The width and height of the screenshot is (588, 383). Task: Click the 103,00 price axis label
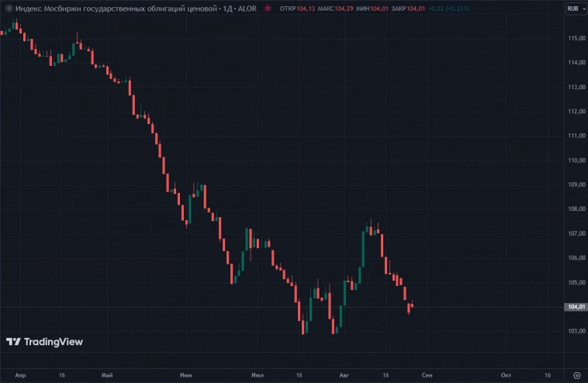(x=576, y=331)
